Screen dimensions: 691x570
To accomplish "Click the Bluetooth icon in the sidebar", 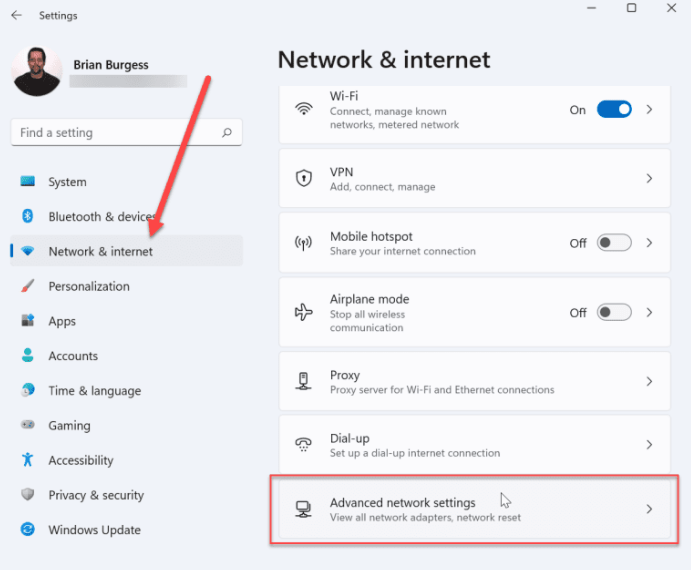I will [x=28, y=216].
